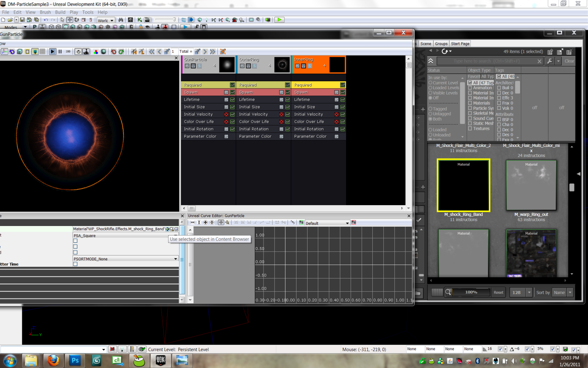Image resolution: width=588 pixels, height=368 pixels.
Task: Select pan/edit mode icon in Curve Editor
Action: [x=220, y=223]
